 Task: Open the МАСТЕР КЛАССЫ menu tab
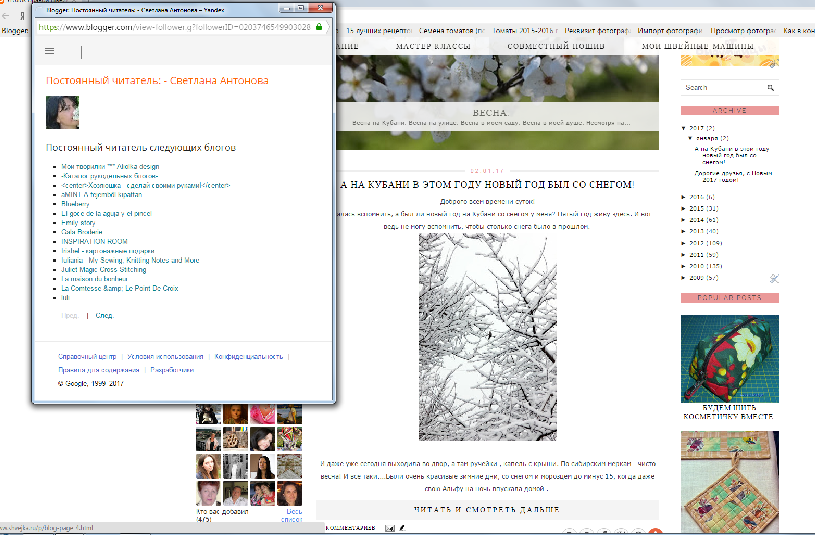click(433, 46)
